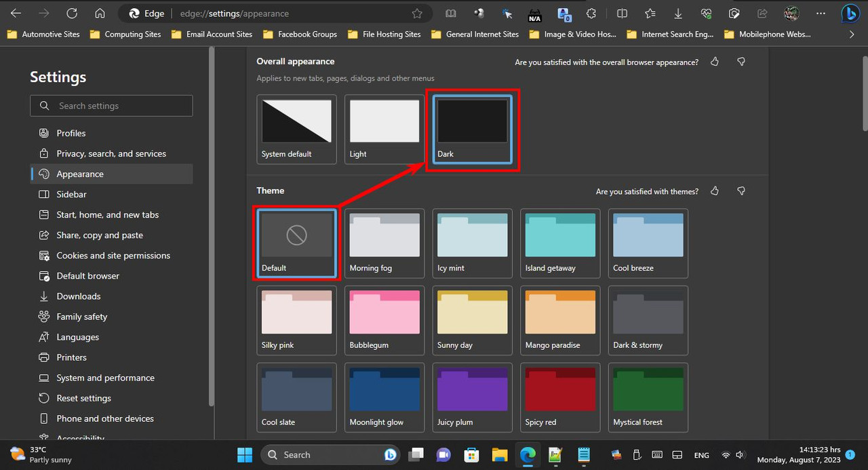Screen dimensions: 868x470
Task: Pick the Dark & stormy theme
Action: (x=648, y=320)
